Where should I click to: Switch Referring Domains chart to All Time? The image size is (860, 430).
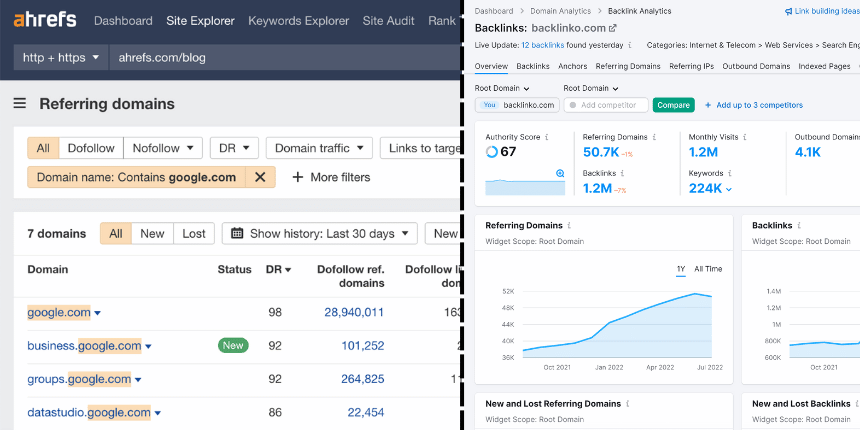(x=708, y=269)
